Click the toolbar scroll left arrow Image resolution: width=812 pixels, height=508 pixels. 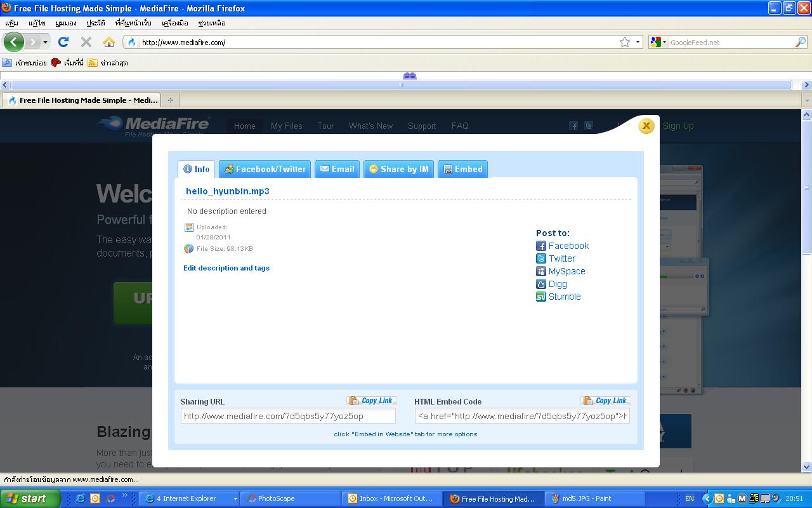coord(4,84)
